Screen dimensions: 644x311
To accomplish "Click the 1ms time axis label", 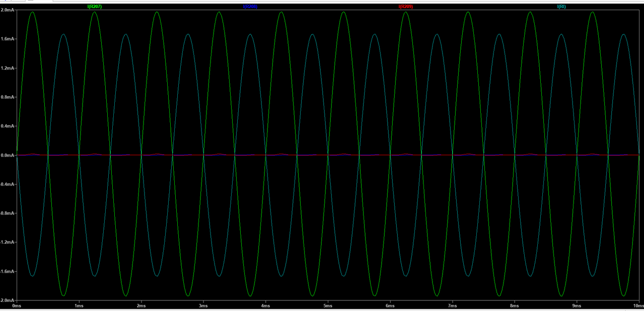I will coord(79,305).
